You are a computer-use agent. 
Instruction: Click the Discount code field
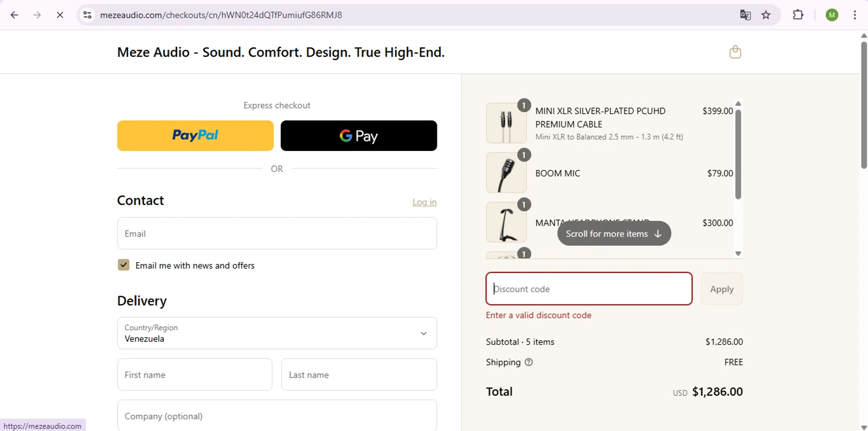click(x=589, y=289)
